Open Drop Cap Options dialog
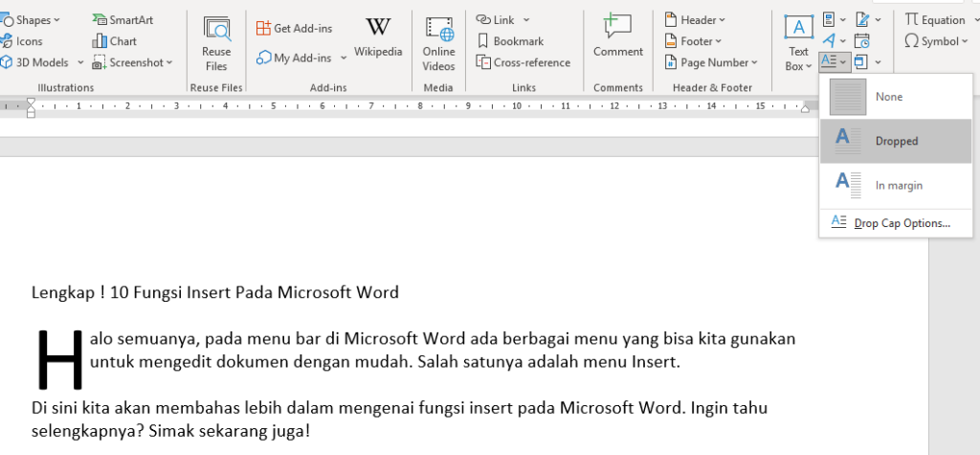 (x=896, y=223)
